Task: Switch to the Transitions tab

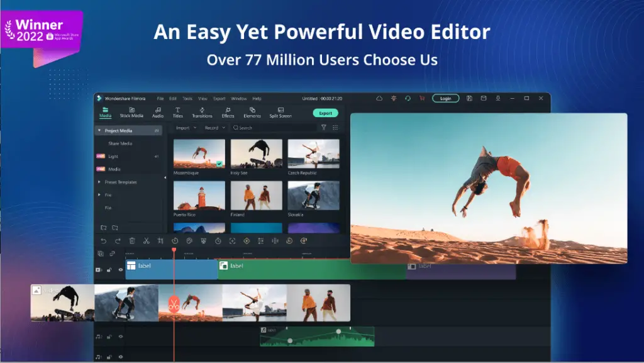Action: pyautogui.click(x=202, y=113)
